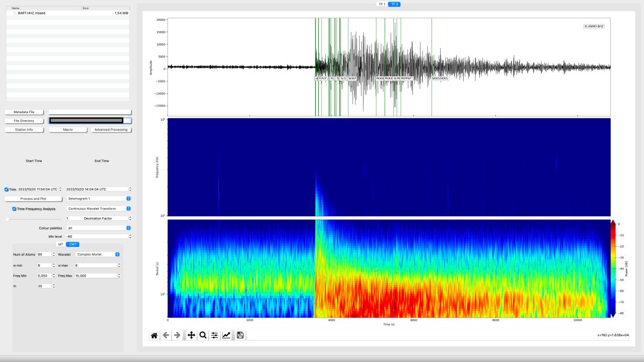The width and height of the screenshot is (644, 362).
Task: Click the SKIKSSKIKS phase label
Action: point(440,78)
